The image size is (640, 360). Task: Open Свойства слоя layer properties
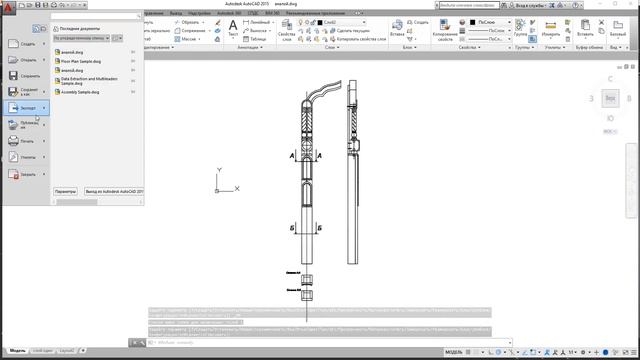click(x=287, y=30)
